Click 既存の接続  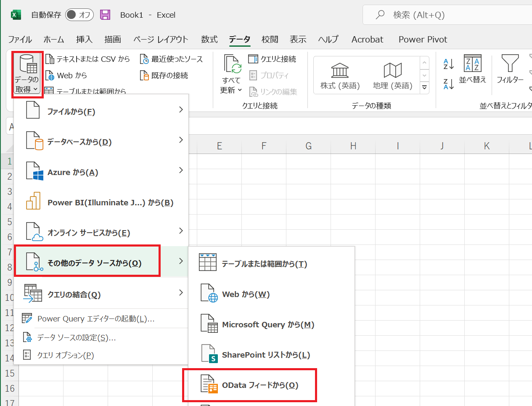click(x=164, y=75)
